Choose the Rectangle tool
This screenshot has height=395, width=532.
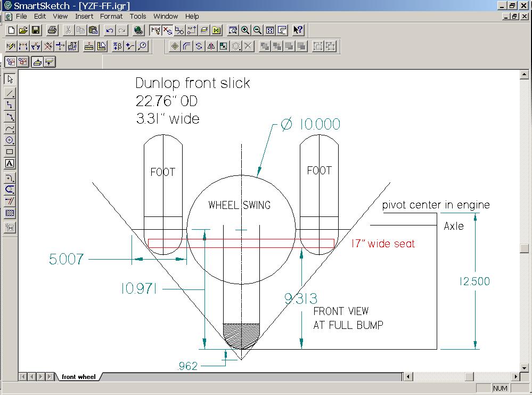click(x=10, y=151)
